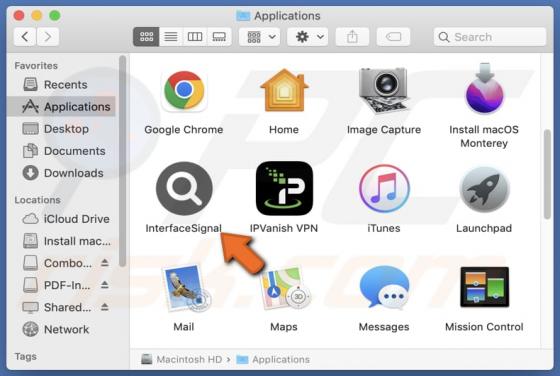Click the Image Capture name label

point(384,130)
